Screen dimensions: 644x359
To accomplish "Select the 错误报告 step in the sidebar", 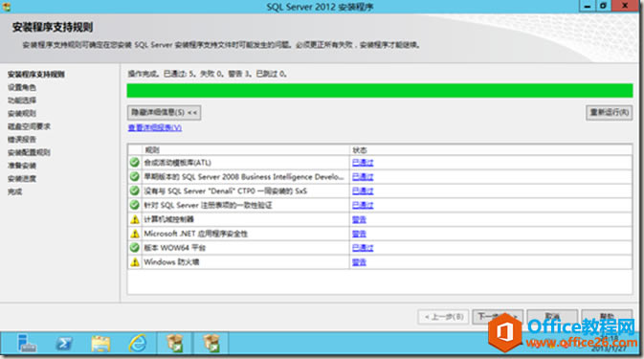I will coord(22,139).
